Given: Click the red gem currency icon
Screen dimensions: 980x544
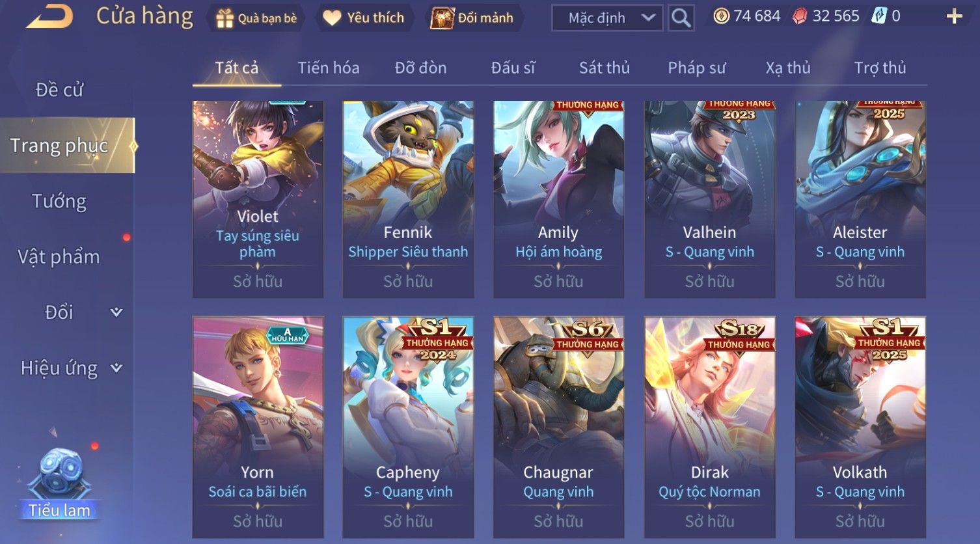Looking at the screenshot, I should [x=800, y=16].
